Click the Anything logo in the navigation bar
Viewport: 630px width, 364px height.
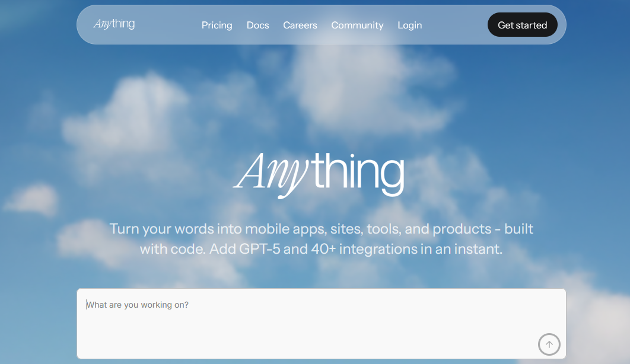click(x=114, y=24)
